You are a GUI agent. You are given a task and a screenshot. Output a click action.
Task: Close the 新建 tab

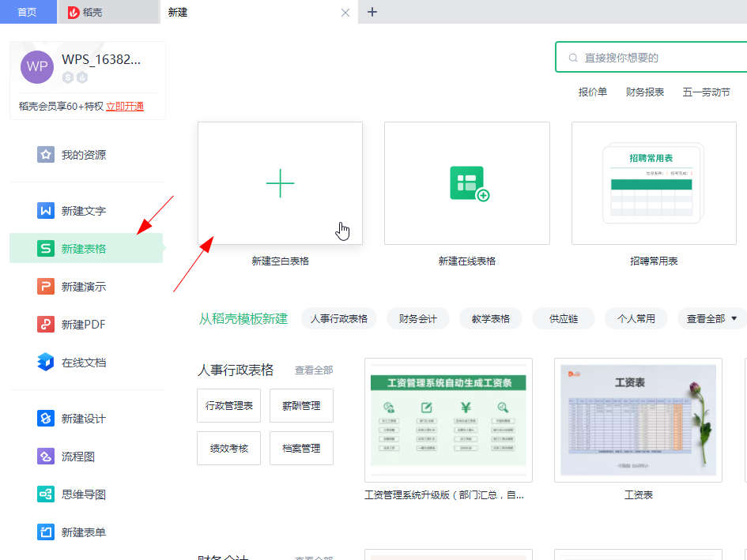[x=345, y=13]
